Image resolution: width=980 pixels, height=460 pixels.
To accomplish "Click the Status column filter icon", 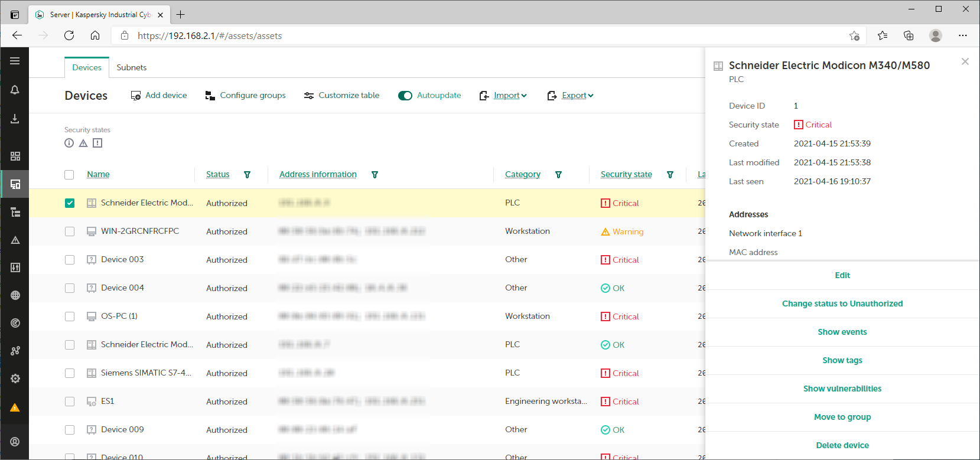I will tap(247, 175).
